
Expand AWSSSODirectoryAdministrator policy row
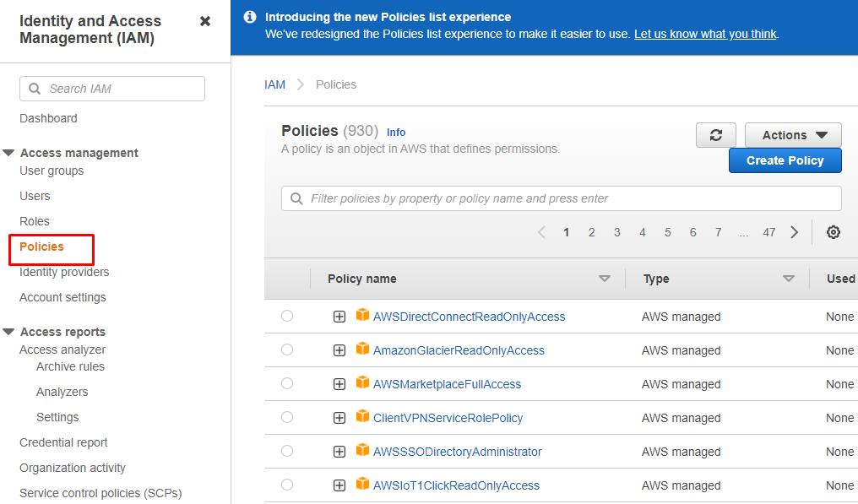click(339, 452)
